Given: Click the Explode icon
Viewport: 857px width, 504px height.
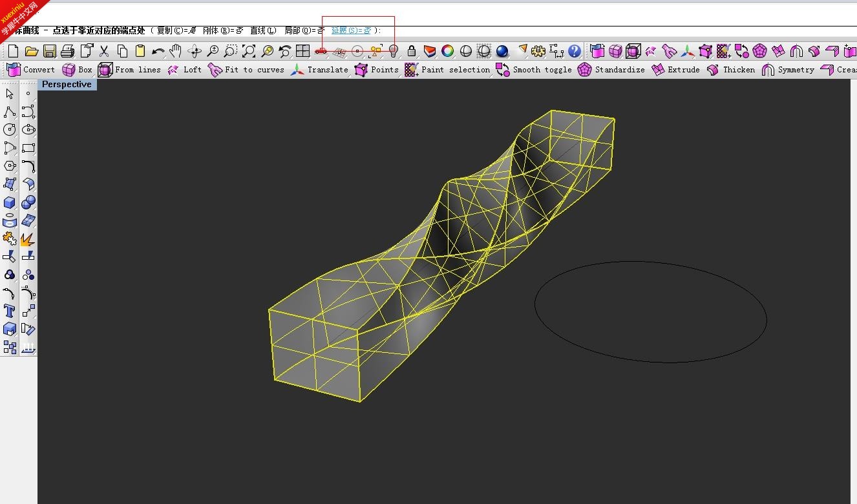Looking at the screenshot, I should point(28,239).
